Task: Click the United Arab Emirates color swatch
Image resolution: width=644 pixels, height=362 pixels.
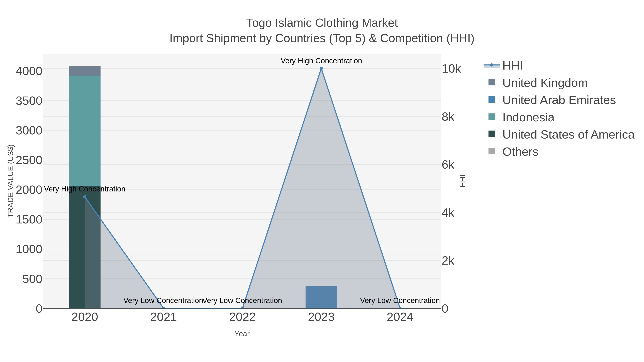Action: coord(492,99)
